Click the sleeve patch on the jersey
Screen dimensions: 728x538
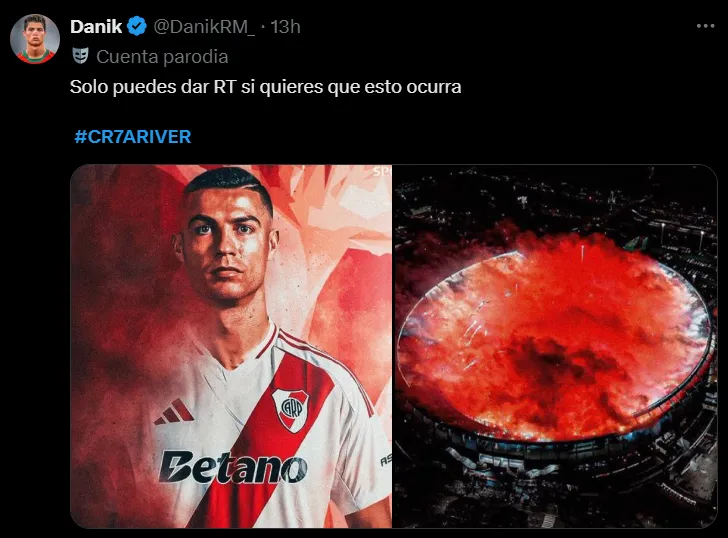pos(386,460)
